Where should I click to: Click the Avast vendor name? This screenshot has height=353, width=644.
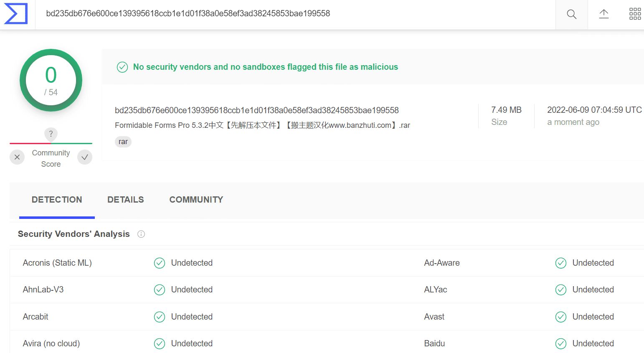[434, 317]
